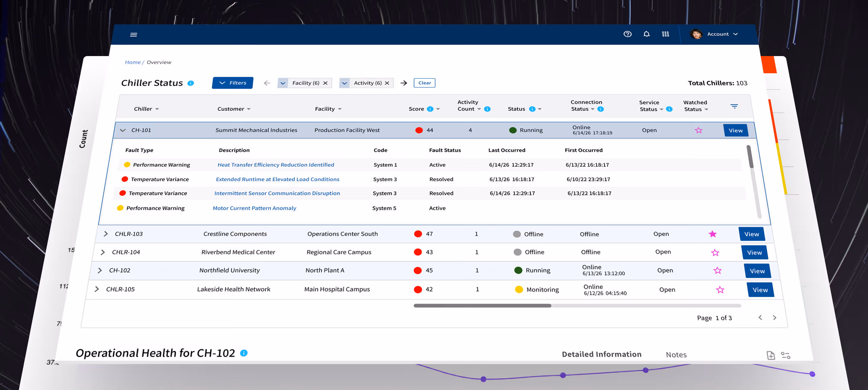View details for CHLR-105
868x390 pixels.
coord(760,290)
